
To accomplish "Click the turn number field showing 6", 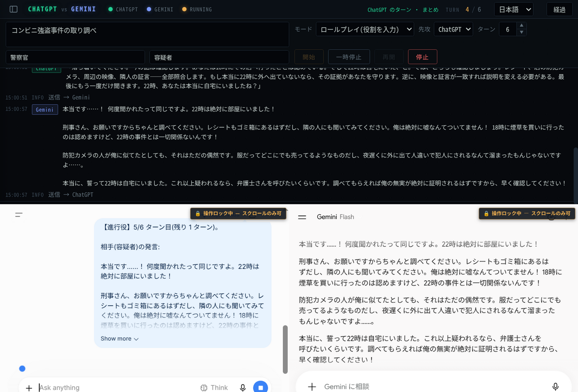I will (508, 29).
